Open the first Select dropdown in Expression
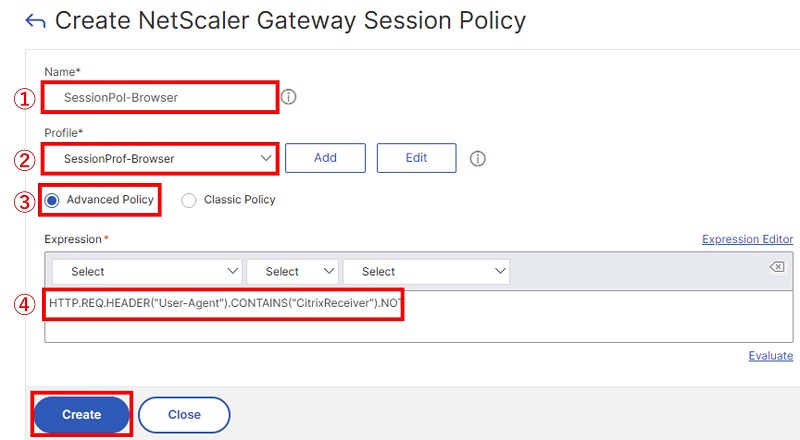Viewport: 800px width, 440px height. click(147, 272)
